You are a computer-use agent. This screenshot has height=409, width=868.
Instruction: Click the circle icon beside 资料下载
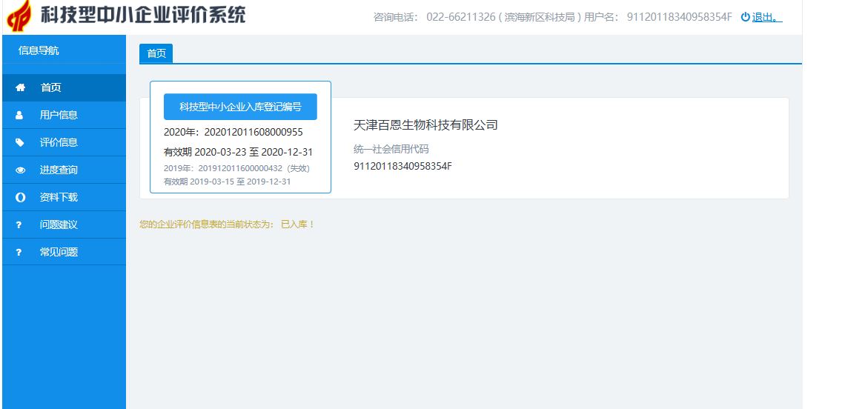21,198
